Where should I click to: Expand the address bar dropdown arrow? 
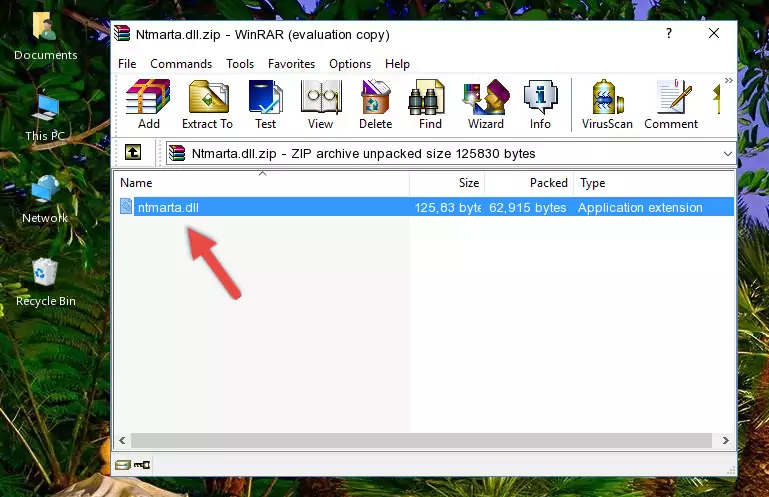(x=728, y=154)
